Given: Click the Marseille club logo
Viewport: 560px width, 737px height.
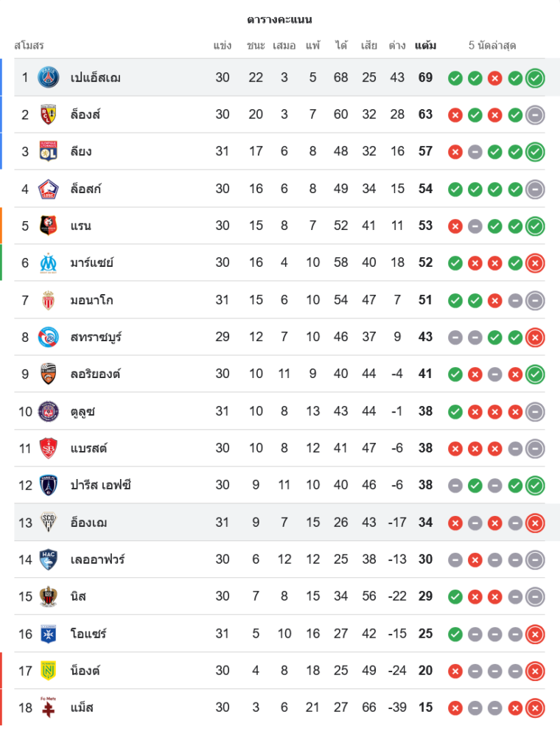Looking at the screenshot, I should click(49, 262).
